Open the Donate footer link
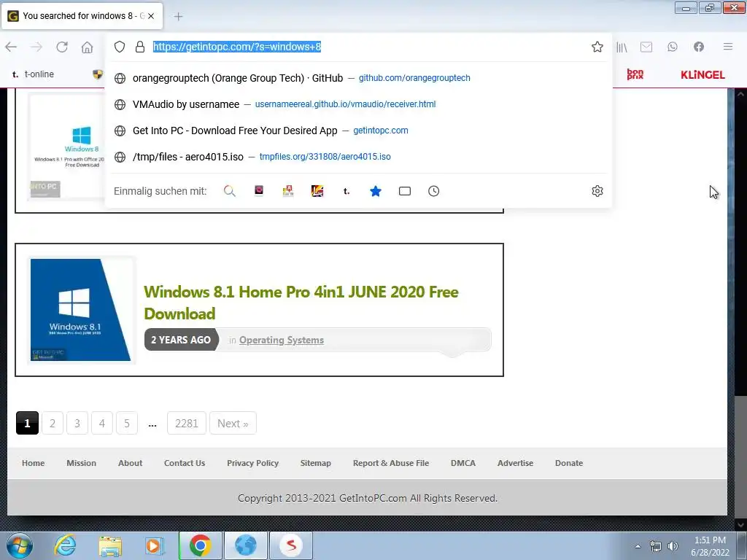The height and width of the screenshot is (560, 747). [x=569, y=463]
